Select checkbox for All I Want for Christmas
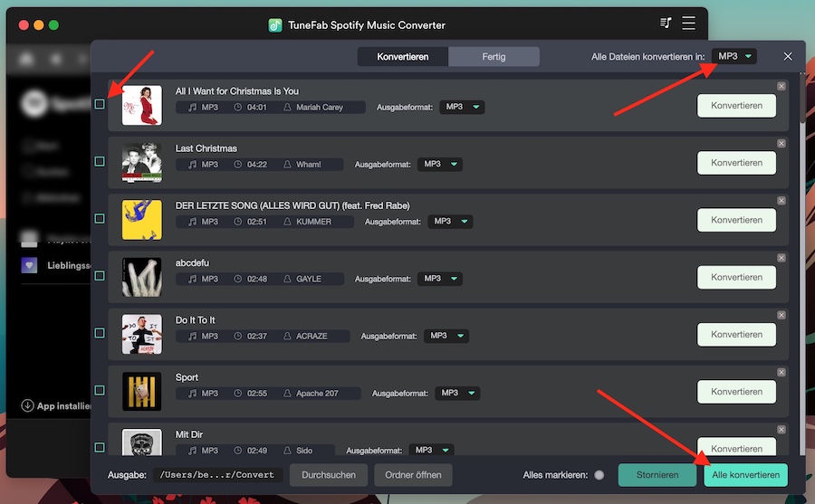The height and width of the screenshot is (504, 815). tap(100, 104)
